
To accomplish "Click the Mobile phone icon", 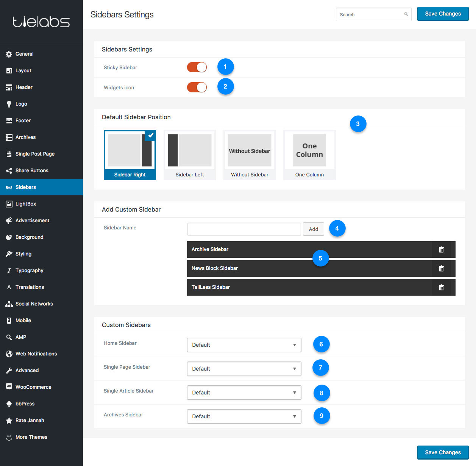I will [9, 321].
